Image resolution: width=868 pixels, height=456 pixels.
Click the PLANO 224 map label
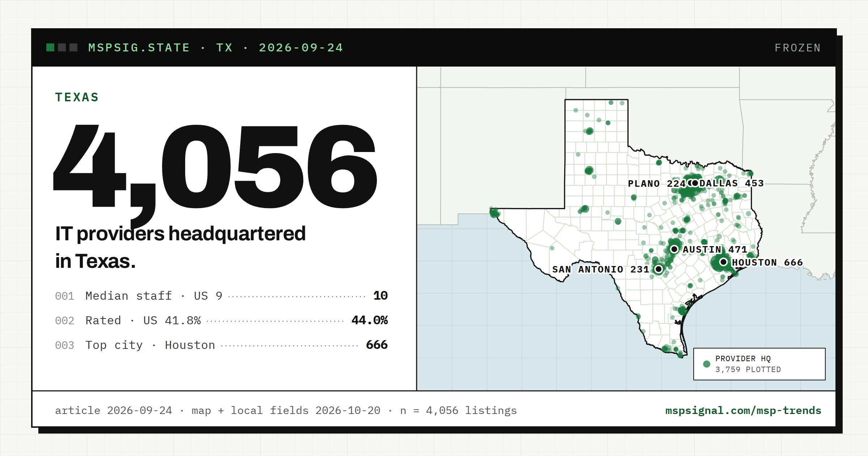[x=656, y=183]
